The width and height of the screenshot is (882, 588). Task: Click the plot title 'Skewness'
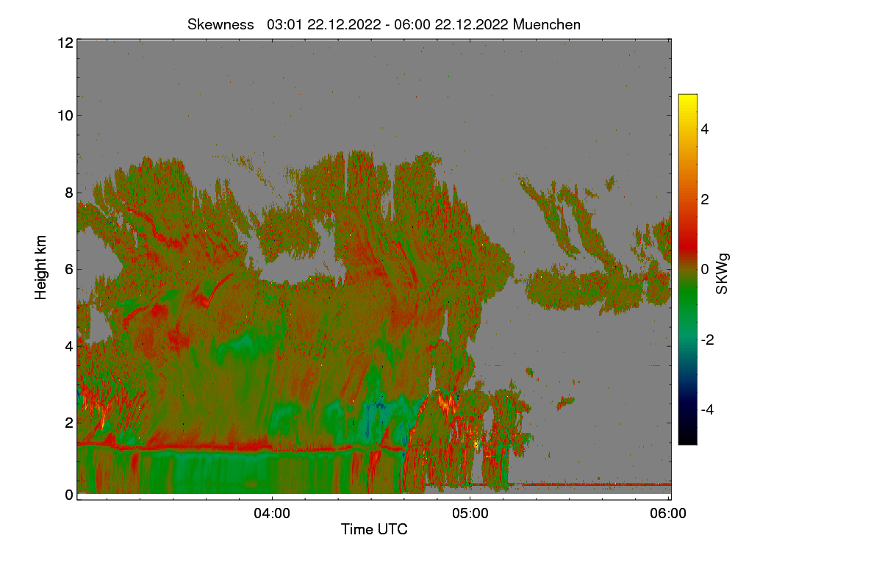220,24
